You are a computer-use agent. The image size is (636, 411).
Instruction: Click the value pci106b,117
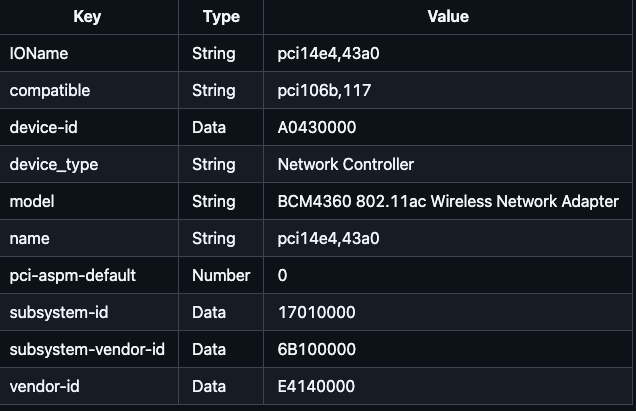pos(323,91)
